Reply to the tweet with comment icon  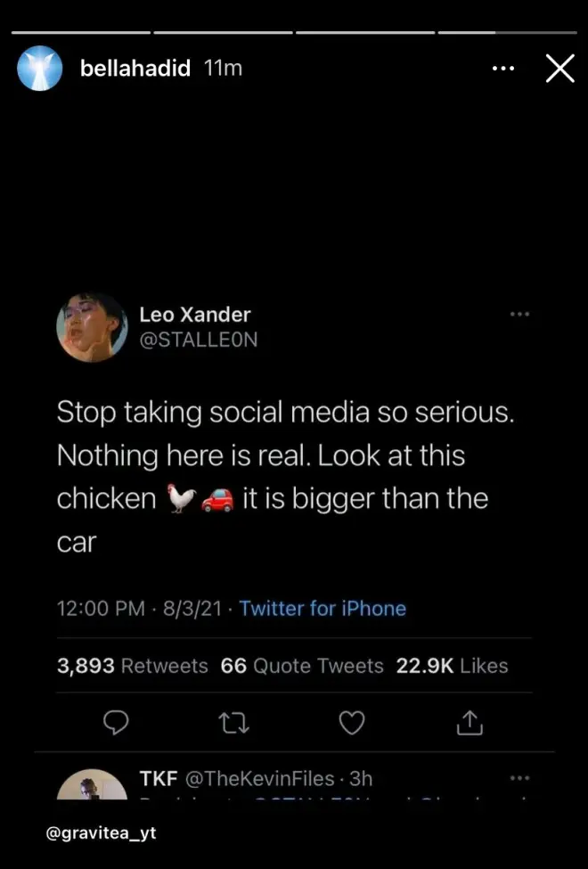coord(116,723)
